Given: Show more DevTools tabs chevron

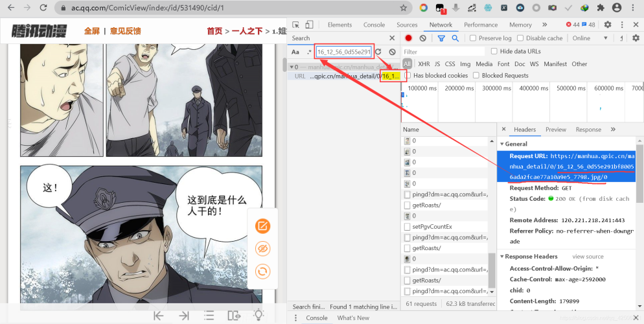Looking at the screenshot, I should point(545,25).
